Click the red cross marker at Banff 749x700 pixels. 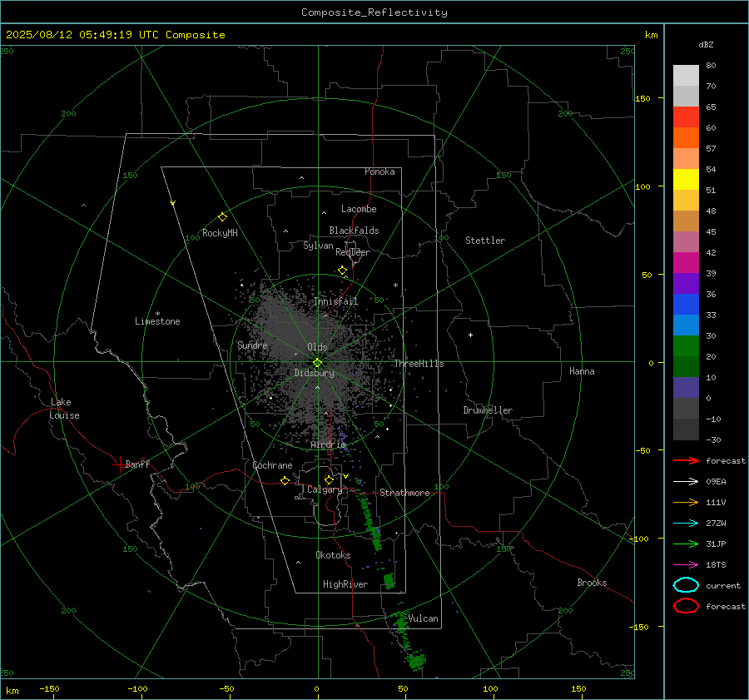pos(119,464)
